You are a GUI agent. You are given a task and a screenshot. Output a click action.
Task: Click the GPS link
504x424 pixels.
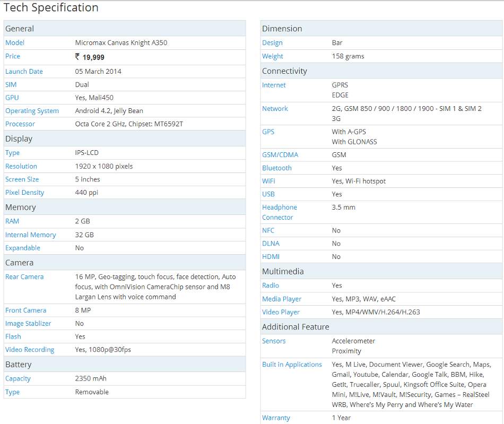click(268, 132)
